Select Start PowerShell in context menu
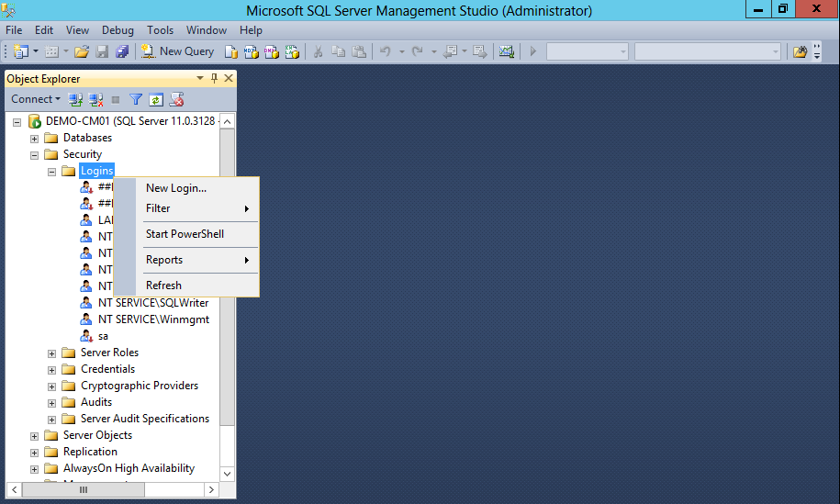Image resolution: width=840 pixels, height=504 pixels. (185, 234)
